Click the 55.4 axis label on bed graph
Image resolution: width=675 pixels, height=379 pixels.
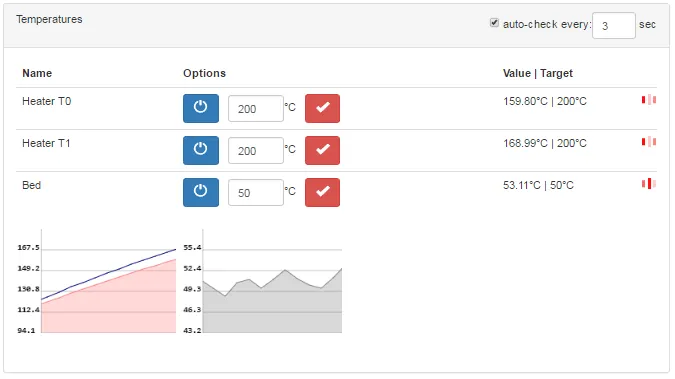pyautogui.click(x=192, y=248)
